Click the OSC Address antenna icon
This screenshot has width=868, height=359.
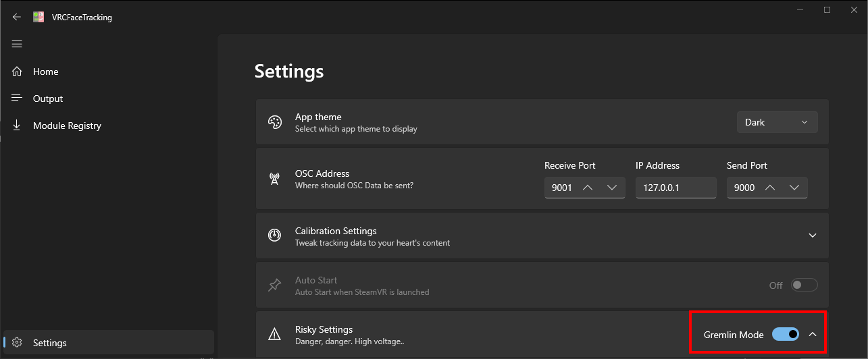[x=274, y=179]
